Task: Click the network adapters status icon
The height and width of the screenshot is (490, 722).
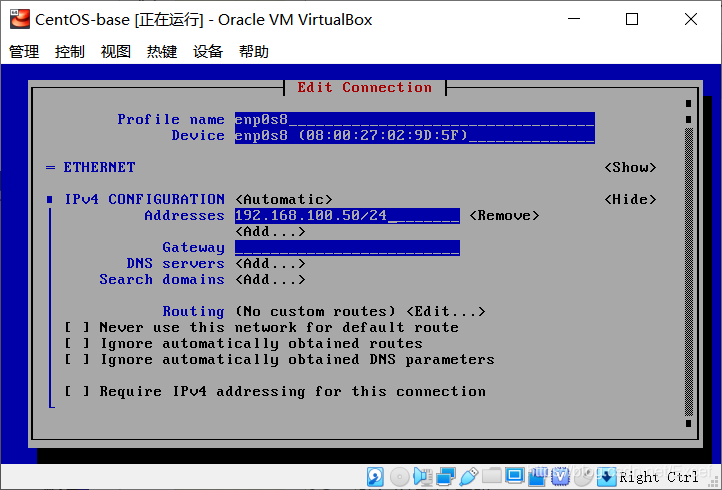Action: [x=445, y=477]
